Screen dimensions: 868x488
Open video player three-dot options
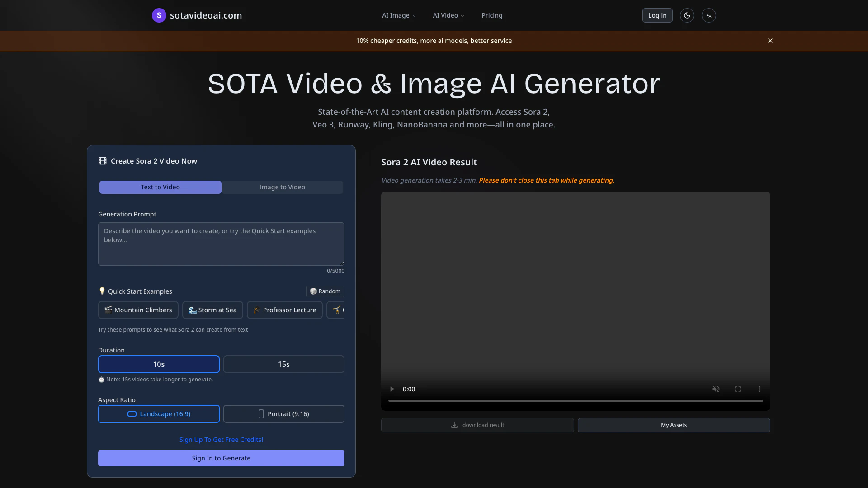coord(759,389)
